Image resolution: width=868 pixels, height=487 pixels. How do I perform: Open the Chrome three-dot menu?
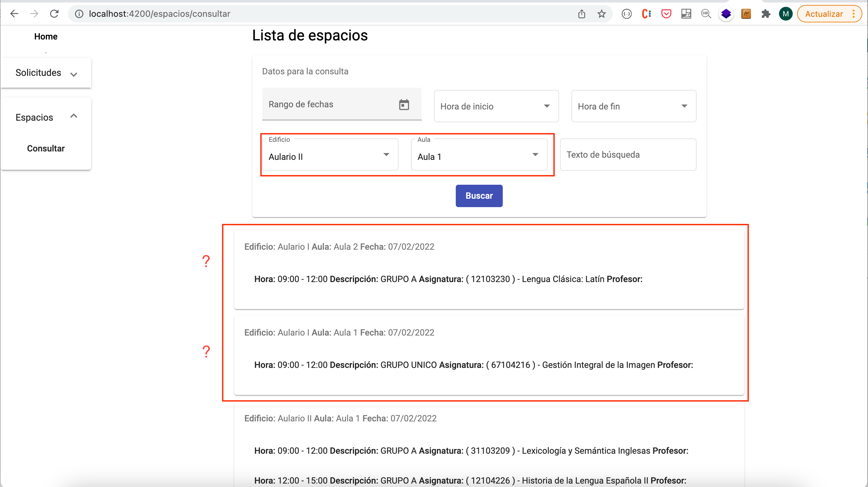point(853,14)
